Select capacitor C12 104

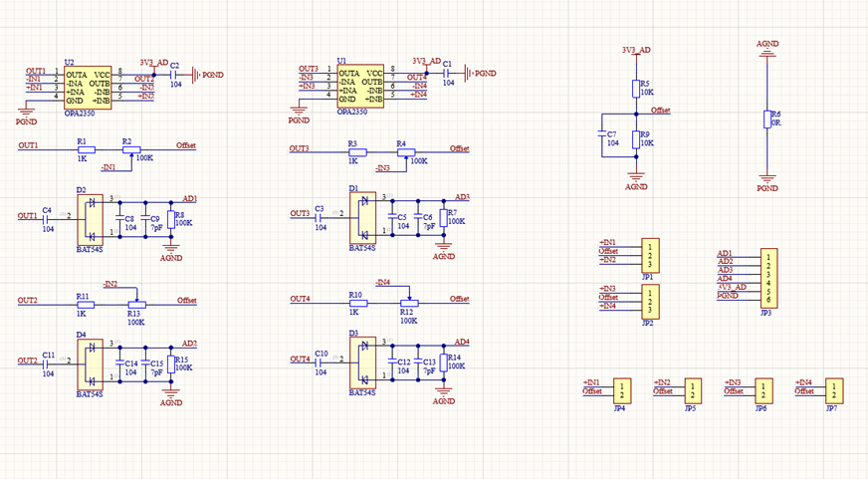tap(392, 361)
